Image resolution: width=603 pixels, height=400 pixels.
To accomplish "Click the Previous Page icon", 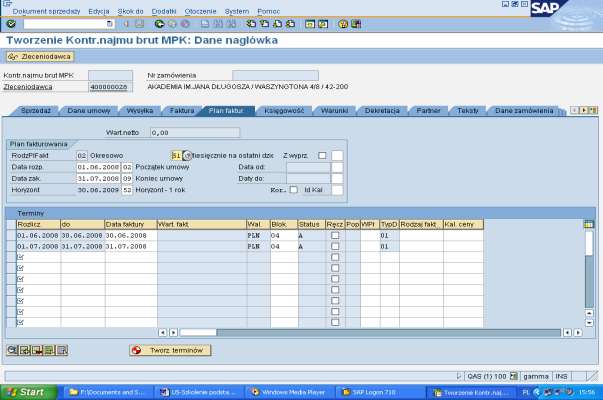I will pyautogui.click(x=264, y=24).
